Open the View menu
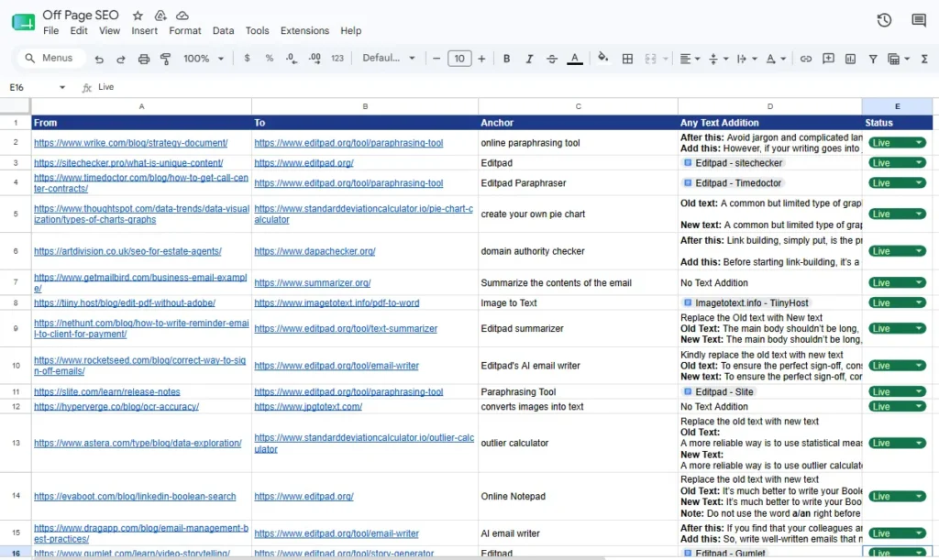939x560 pixels. [110, 30]
